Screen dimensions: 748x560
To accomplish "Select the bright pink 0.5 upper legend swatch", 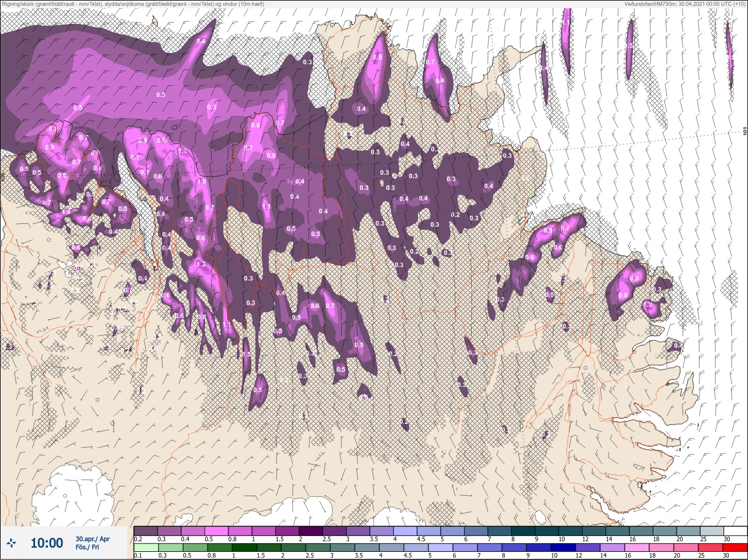I will (216, 531).
